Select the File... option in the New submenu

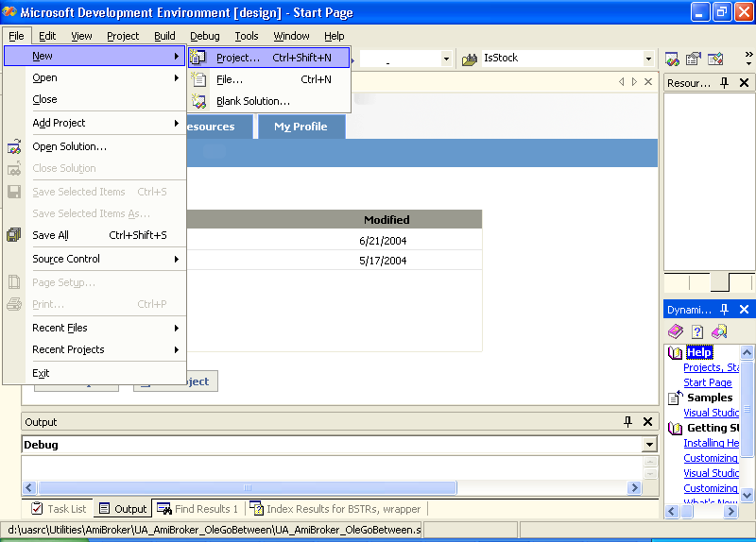[x=269, y=79]
